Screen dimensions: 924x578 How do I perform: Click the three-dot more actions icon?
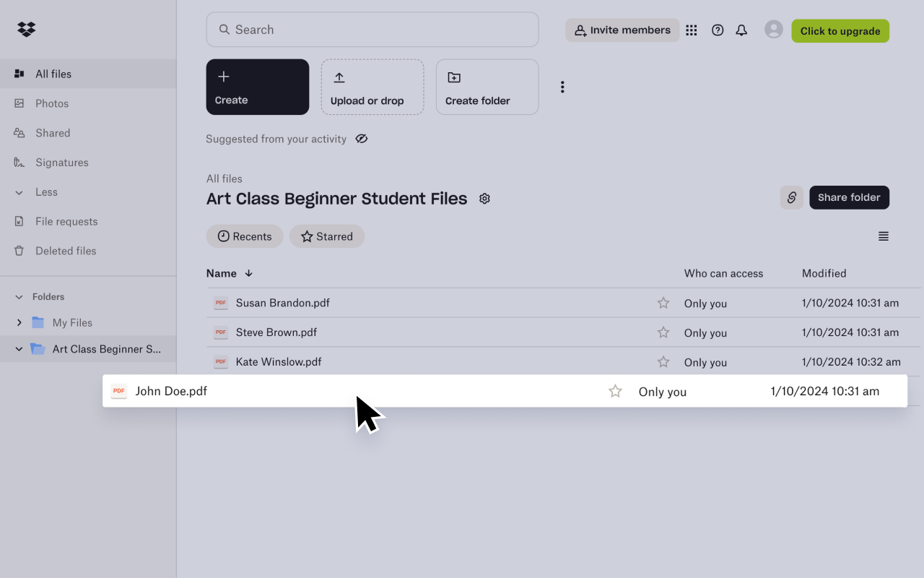pos(562,87)
